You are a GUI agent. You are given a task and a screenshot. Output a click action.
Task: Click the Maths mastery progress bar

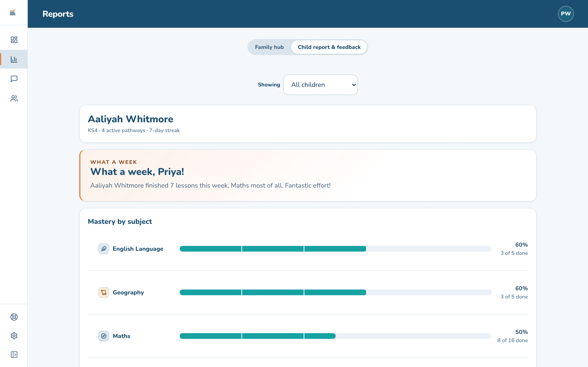[336, 336]
